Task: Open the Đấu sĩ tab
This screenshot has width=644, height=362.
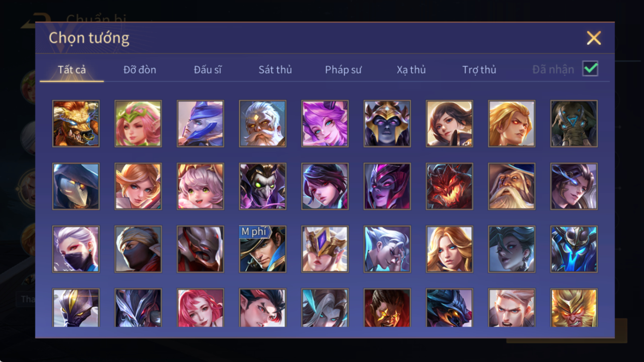Action: pos(208,70)
